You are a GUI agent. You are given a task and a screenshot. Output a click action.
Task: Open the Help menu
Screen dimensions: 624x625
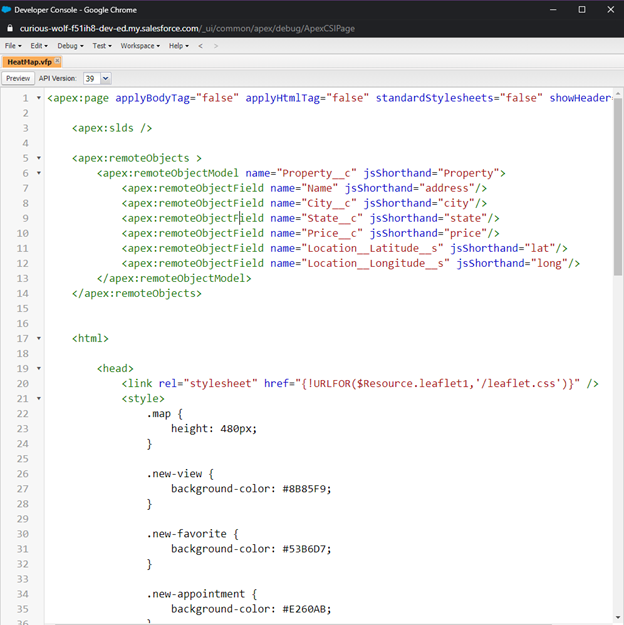coord(179,46)
